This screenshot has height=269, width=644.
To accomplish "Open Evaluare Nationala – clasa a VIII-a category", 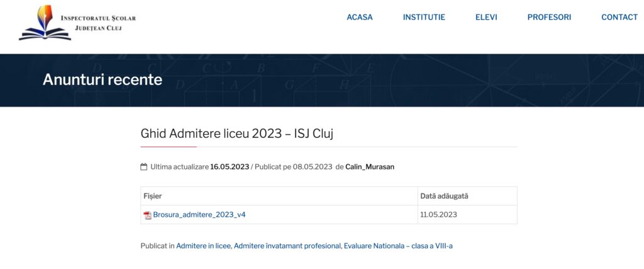I will pos(398,246).
